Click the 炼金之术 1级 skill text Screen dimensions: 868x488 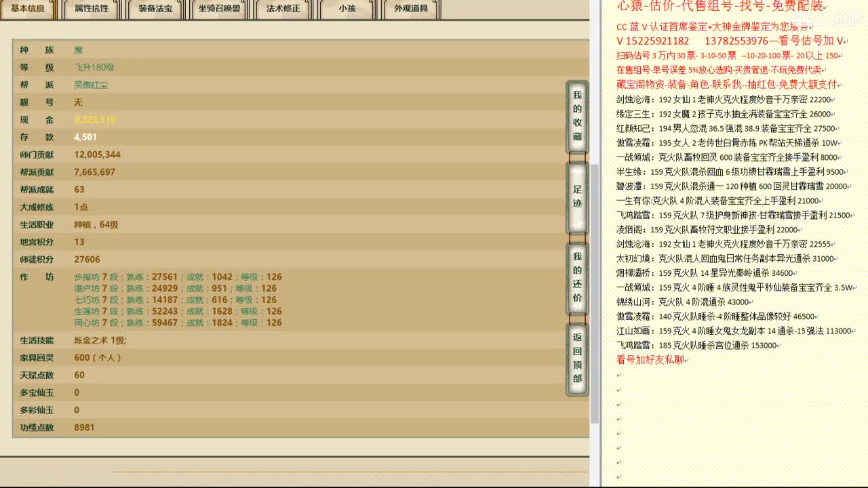click(x=100, y=340)
